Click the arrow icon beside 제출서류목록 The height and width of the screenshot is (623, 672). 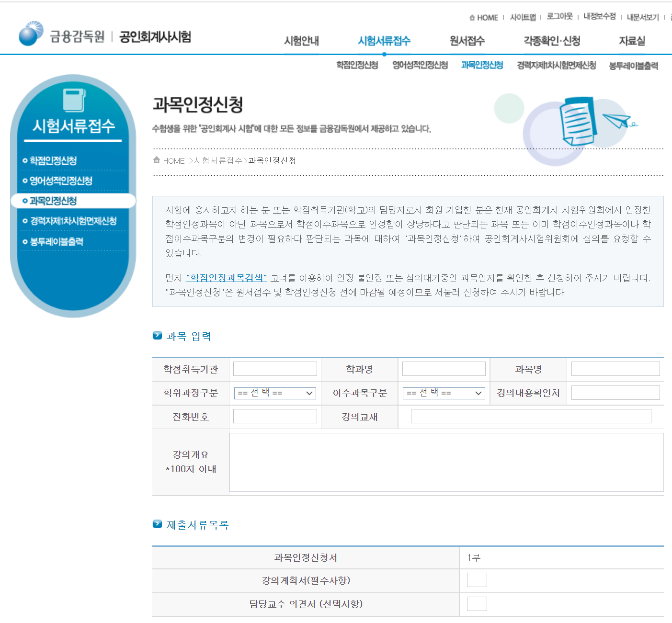pyautogui.click(x=157, y=524)
